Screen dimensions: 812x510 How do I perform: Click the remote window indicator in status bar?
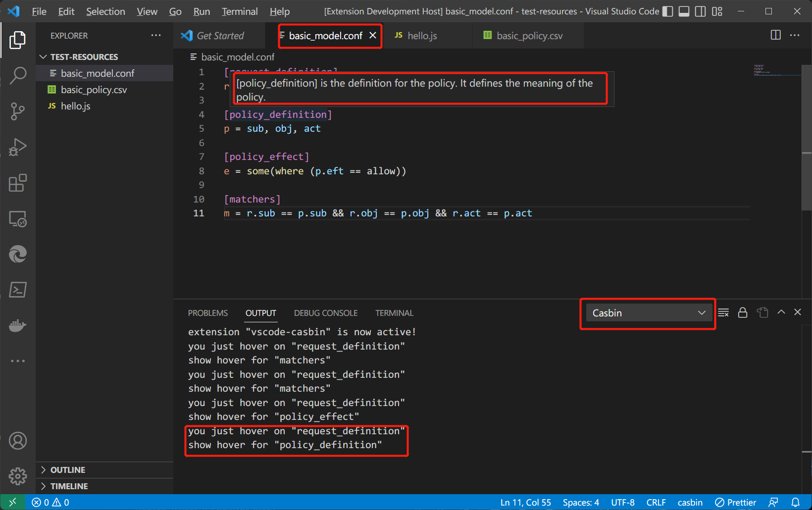click(x=13, y=502)
